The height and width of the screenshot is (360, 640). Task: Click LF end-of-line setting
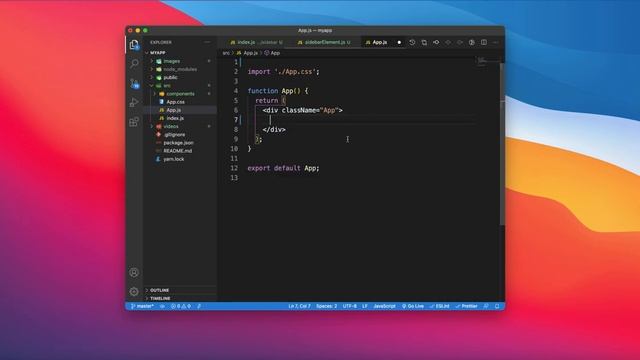pos(365,306)
